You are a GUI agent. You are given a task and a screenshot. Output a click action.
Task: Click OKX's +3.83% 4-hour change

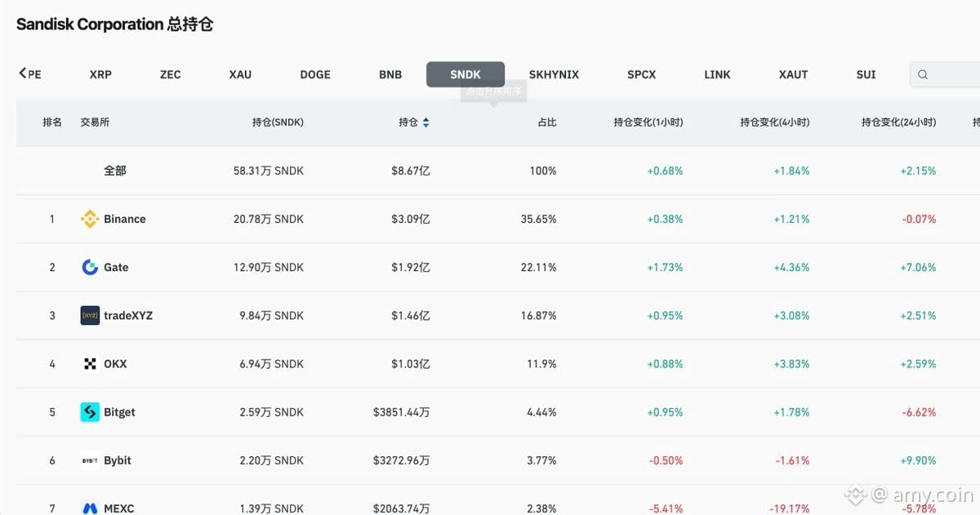pos(791,363)
